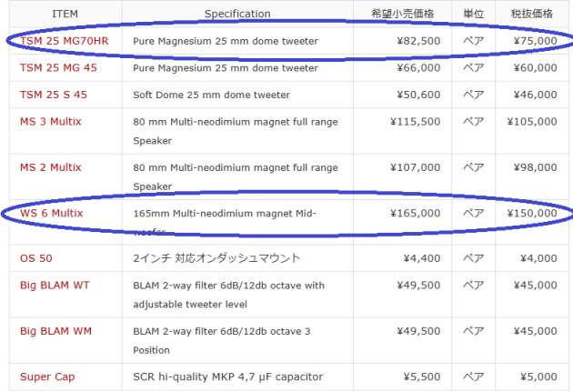Screen dimensions: 573x392
Task: Select the ¥50,600 price cell
Action: 418,95
